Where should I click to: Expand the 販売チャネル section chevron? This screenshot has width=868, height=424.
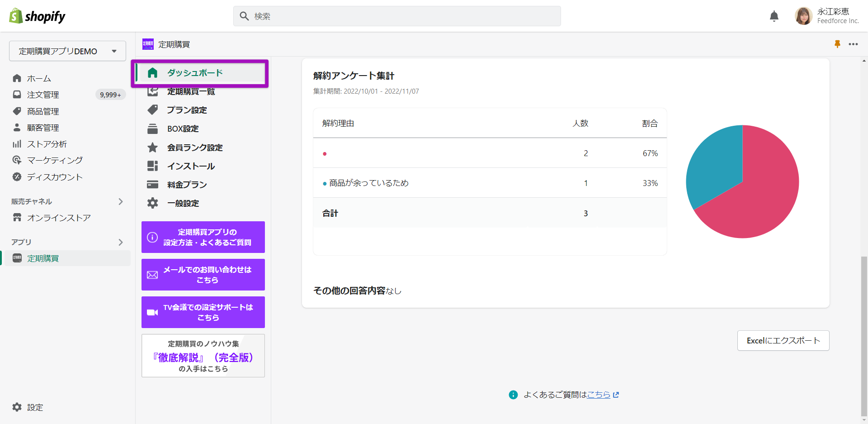121,201
